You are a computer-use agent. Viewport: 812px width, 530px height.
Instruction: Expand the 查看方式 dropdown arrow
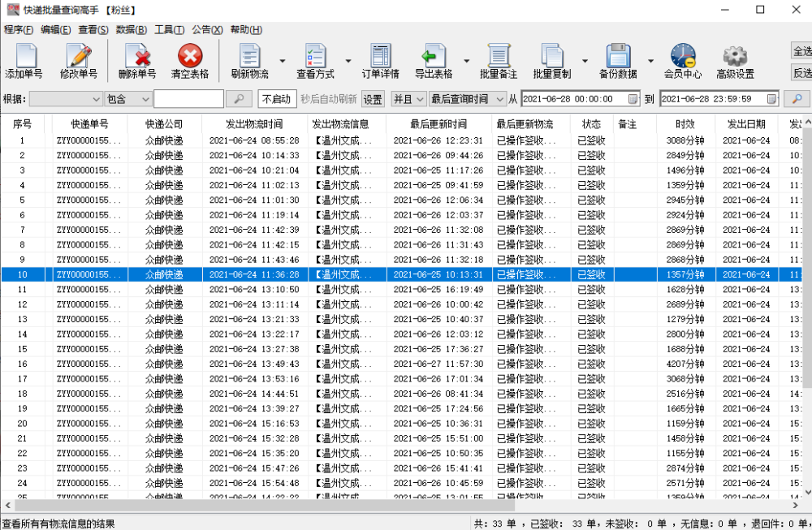coord(348,61)
